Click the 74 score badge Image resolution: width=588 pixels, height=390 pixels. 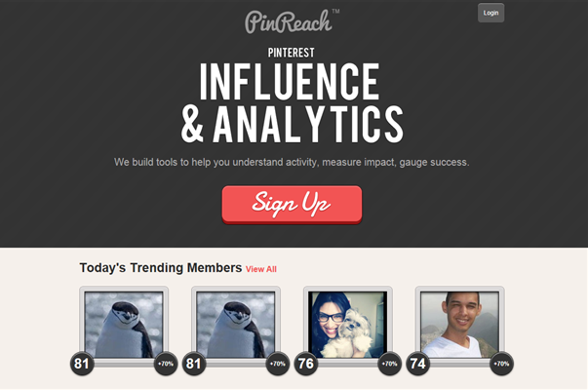(417, 364)
